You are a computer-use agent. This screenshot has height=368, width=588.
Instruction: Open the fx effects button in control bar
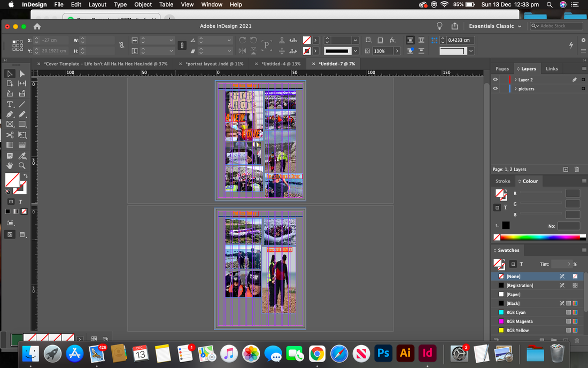tap(392, 40)
